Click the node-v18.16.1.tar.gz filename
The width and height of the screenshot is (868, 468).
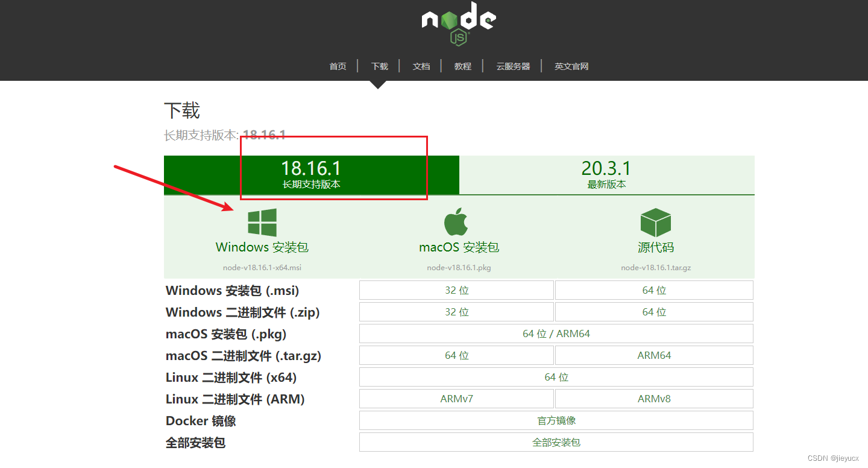click(x=656, y=268)
